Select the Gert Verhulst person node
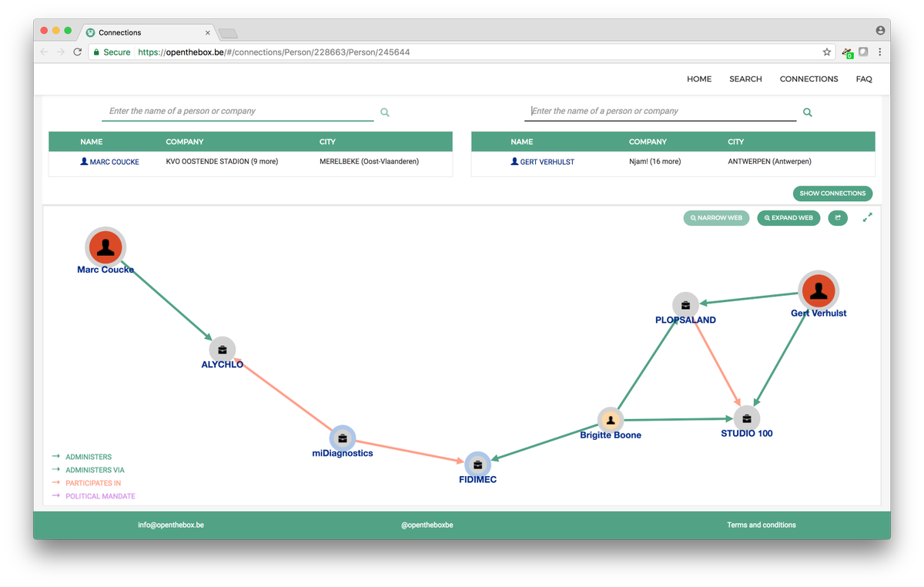Viewport: 924px width, 587px height. pyautogui.click(x=819, y=290)
